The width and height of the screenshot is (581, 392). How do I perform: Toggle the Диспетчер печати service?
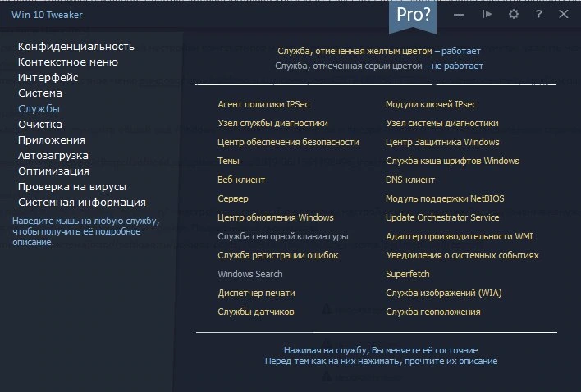(x=256, y=293)
